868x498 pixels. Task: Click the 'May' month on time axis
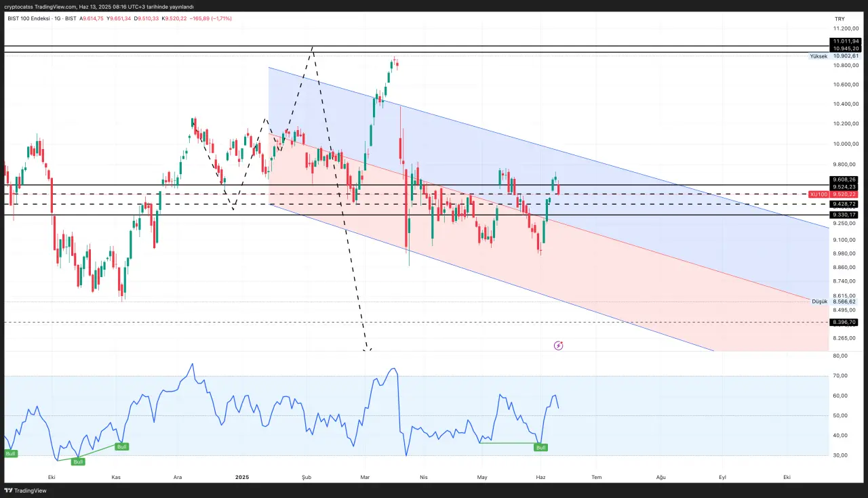[x=482, y=477]
